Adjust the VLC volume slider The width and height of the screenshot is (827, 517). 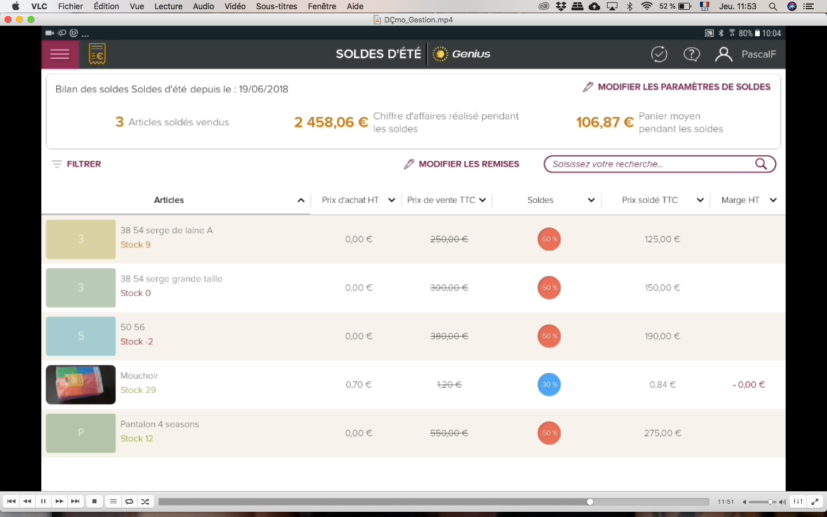coord(763,502)
